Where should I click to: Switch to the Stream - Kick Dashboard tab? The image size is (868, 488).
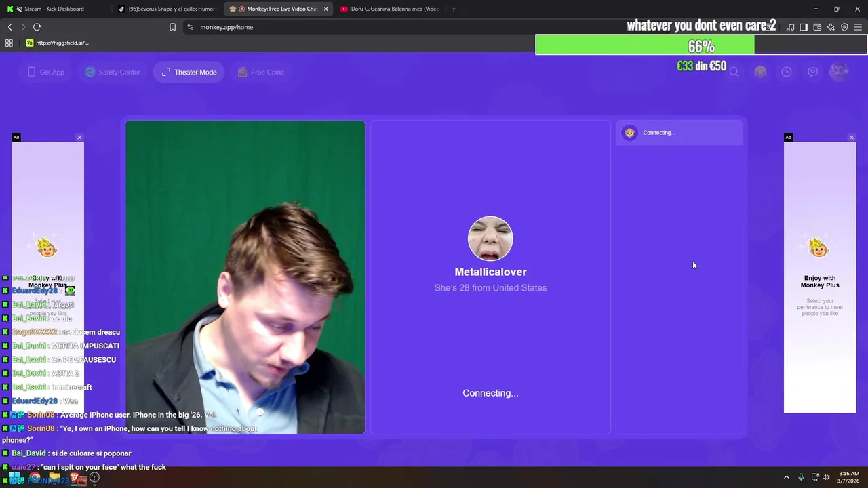54,9
